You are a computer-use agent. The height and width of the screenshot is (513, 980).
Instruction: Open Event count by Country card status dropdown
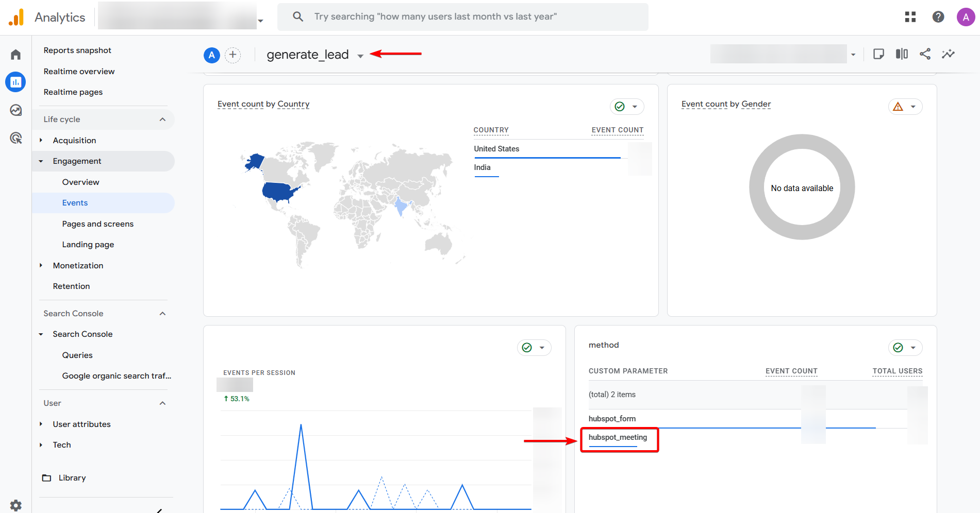tap(627, 107)
